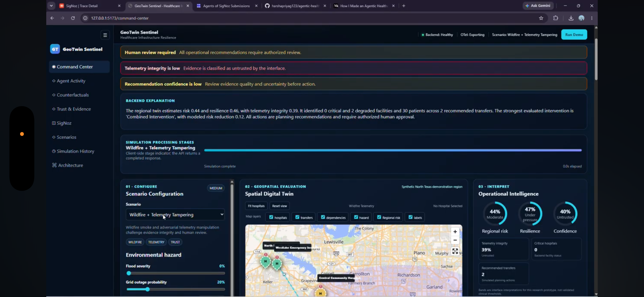Click the Run Demo button

coord(574,35)
